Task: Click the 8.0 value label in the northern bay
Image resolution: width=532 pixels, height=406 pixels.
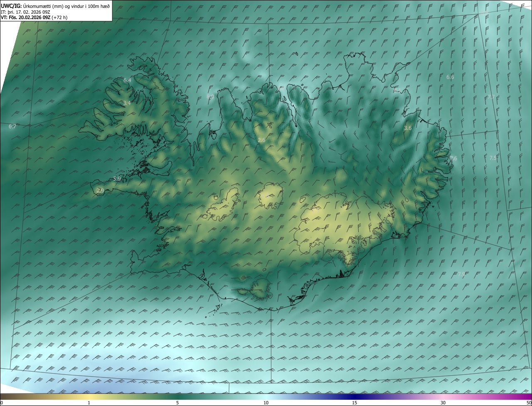Action: click(210, 96)
